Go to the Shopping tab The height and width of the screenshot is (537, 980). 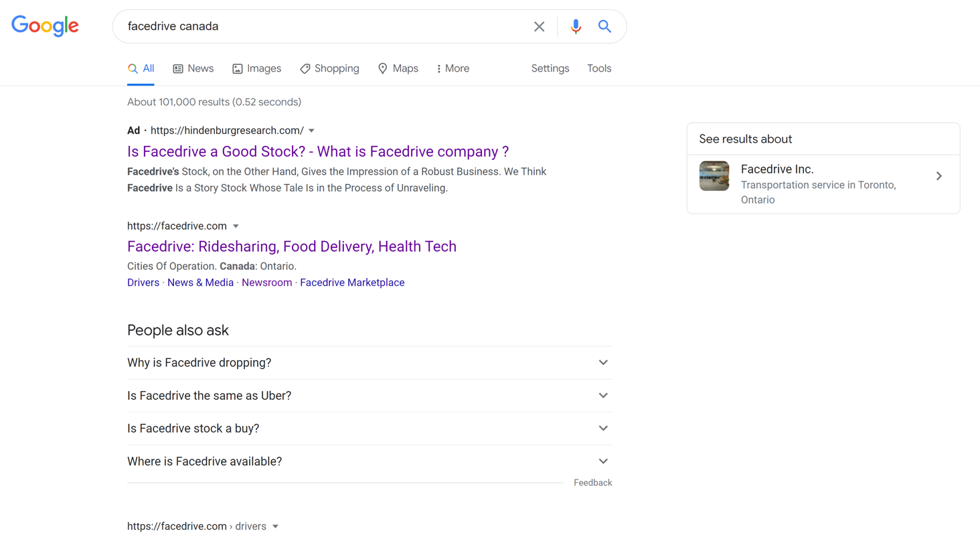(329, 68)
